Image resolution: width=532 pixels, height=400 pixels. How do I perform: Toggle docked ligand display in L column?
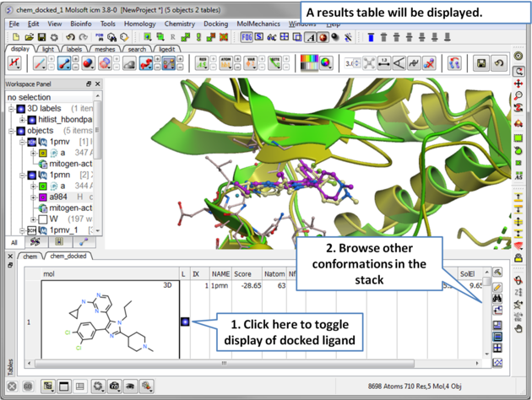pos(185,322)
